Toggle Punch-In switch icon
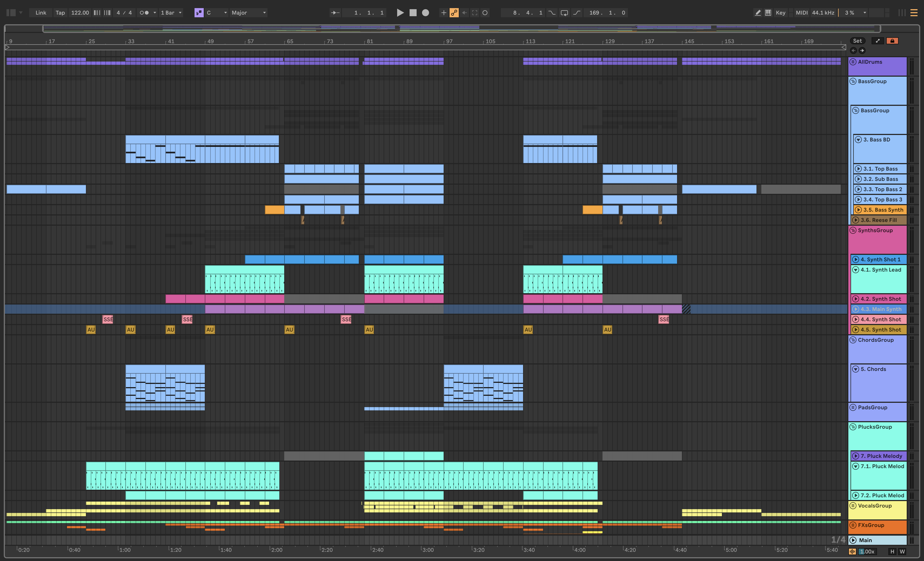 tap(552, 13)
